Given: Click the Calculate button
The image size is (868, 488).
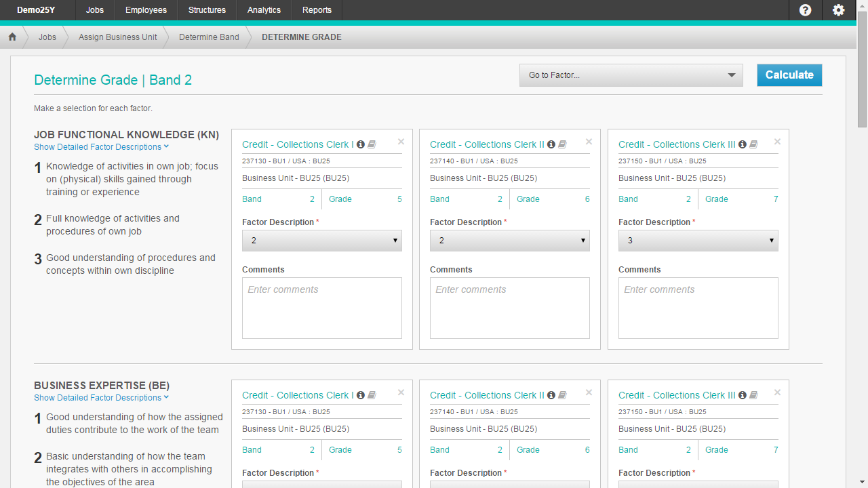Looking at the screenshot, I should click(789, 75).
